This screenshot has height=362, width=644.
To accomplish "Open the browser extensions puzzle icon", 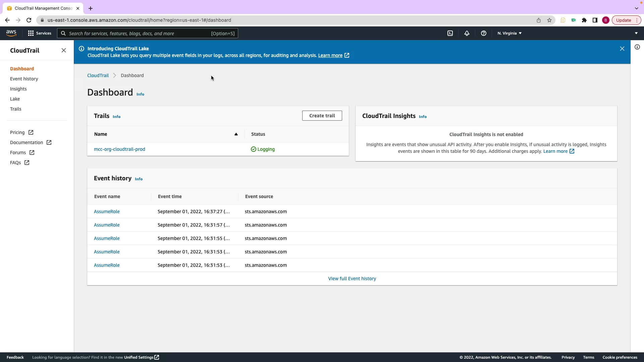I will [584, 20].
